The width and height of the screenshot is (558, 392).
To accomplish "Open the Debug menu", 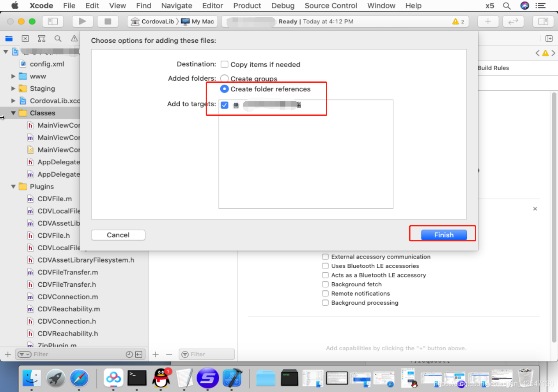I will pyautogui.click(x=283, y=6).
